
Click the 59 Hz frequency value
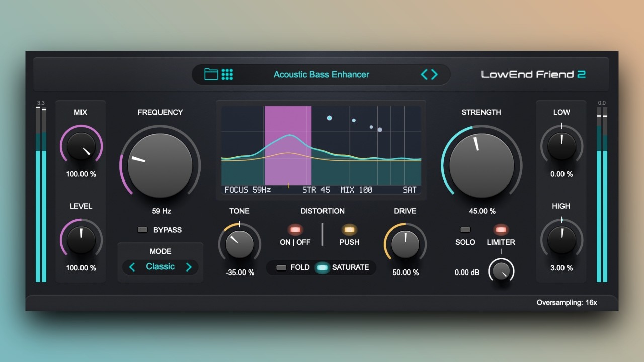click(162, 211)
